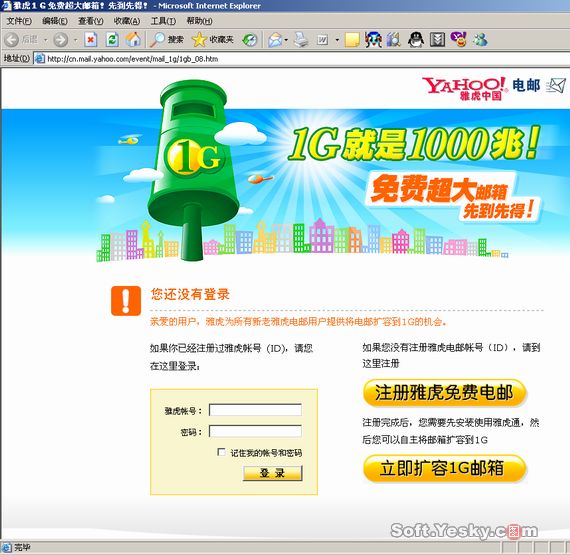Open History clock icon in toolbar
Viewport: 570px width, 555px height.
pyautogui.click(x=250, y=40)
